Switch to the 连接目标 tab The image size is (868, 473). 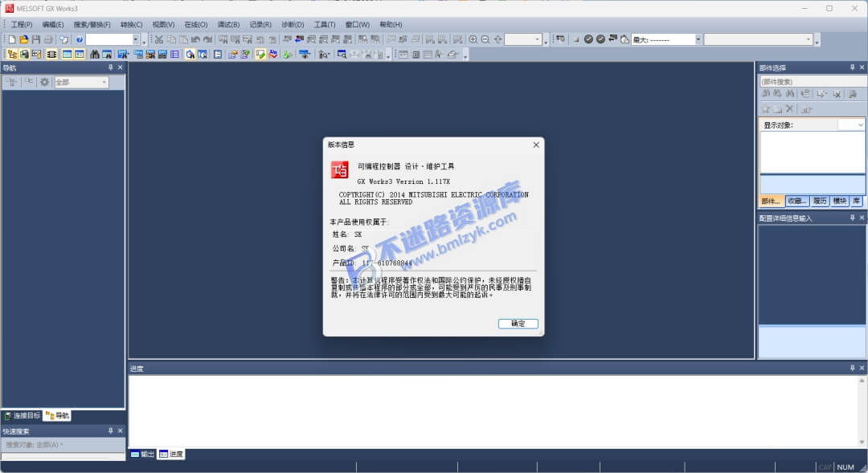[x=23, y=415]
